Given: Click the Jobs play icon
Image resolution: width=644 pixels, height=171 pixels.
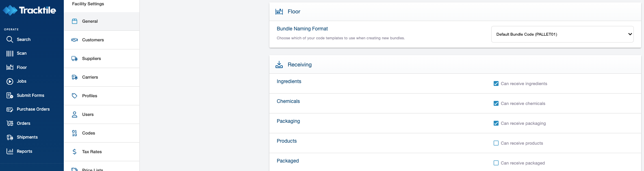Looking at the screenshot, I should [10, 81].
